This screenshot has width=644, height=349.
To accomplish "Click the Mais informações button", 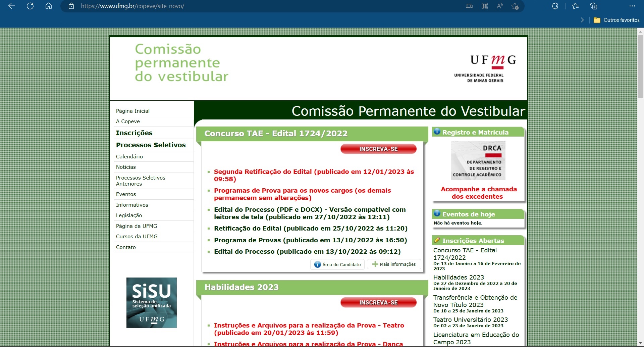I will pos(394,264).
